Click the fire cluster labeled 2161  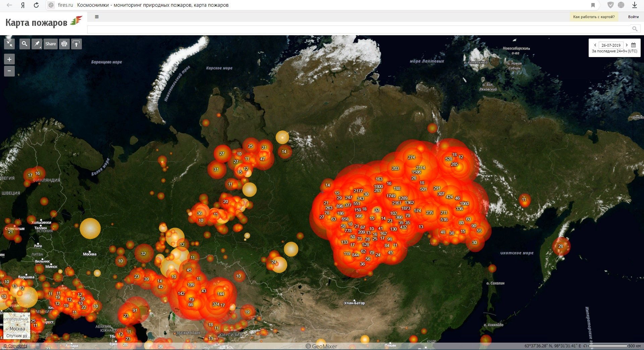[396, 203]
